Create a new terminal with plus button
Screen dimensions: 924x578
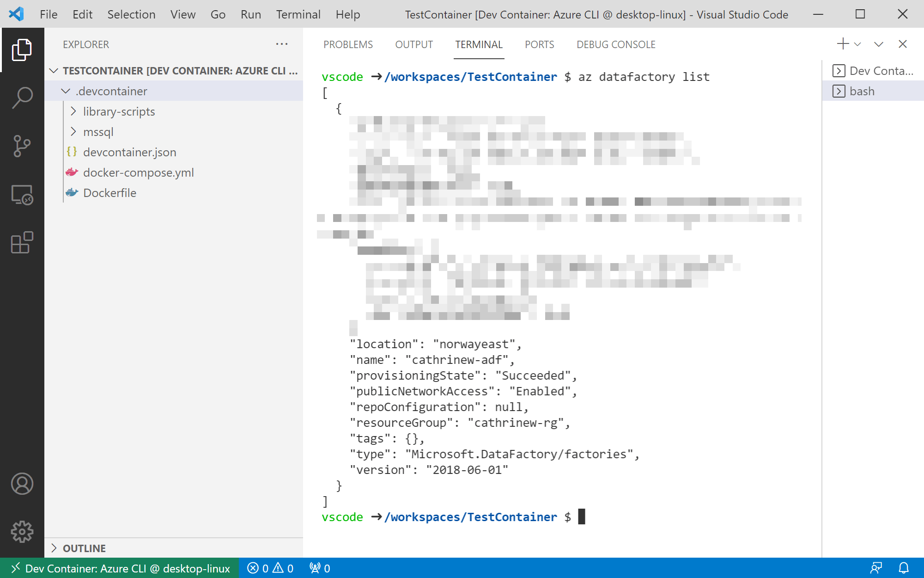pyautogui.click(x=843, y=44)
